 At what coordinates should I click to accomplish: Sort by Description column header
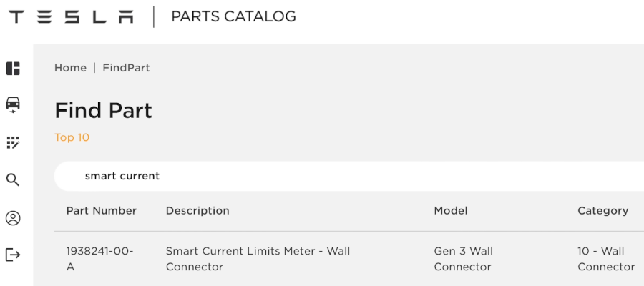pos(197,211)
